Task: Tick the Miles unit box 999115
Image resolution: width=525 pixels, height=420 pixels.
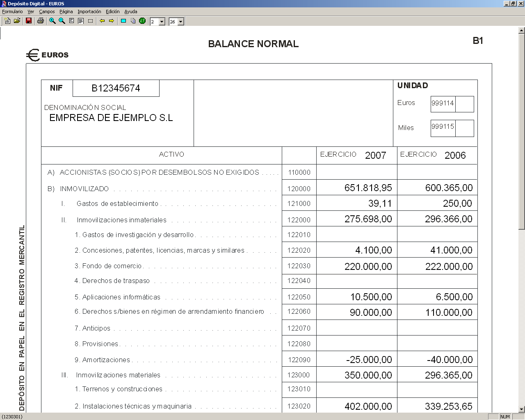Action: [x=465, y=128]
